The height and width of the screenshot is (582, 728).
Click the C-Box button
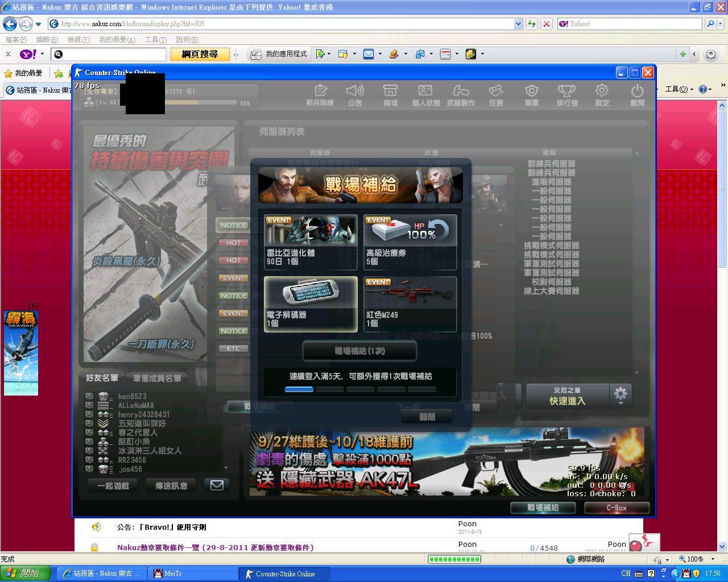coord(617,508)
